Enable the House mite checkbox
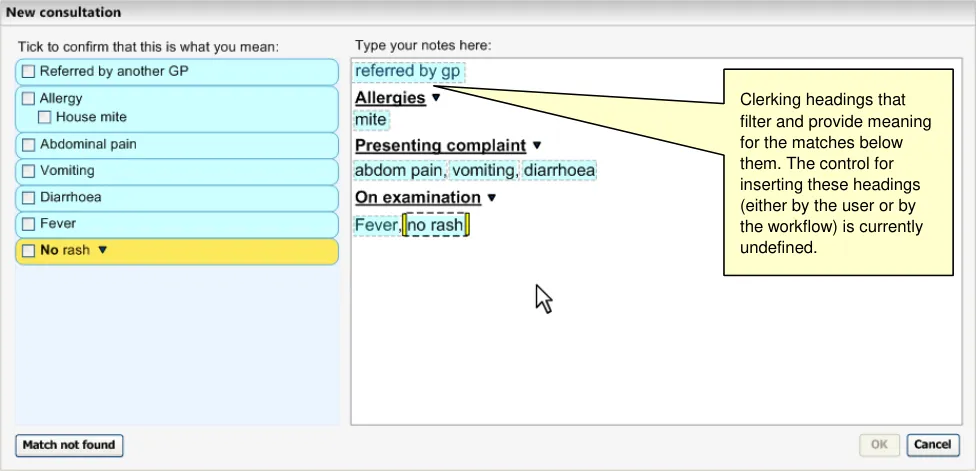 [x=45, y=117]
